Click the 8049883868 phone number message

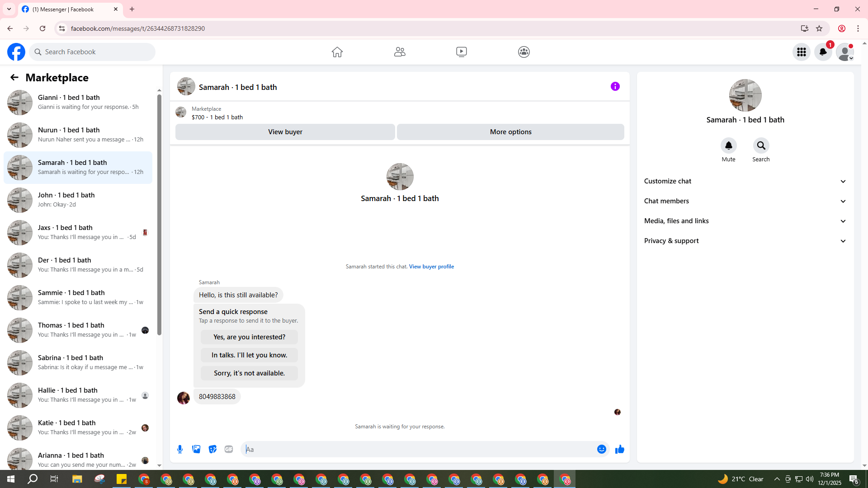[x=217, y=397]
